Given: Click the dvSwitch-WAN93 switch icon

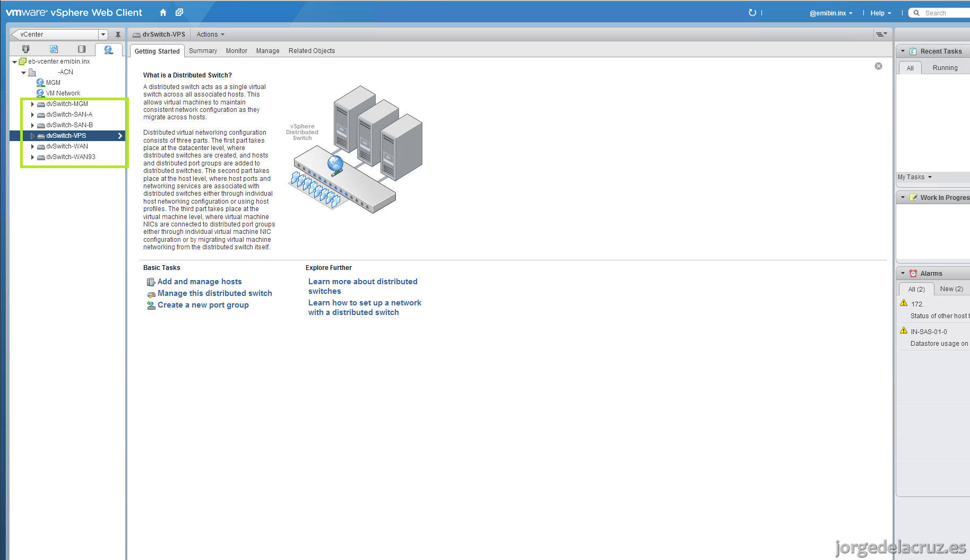Looking at the screenshot, I should click(41, 157).
